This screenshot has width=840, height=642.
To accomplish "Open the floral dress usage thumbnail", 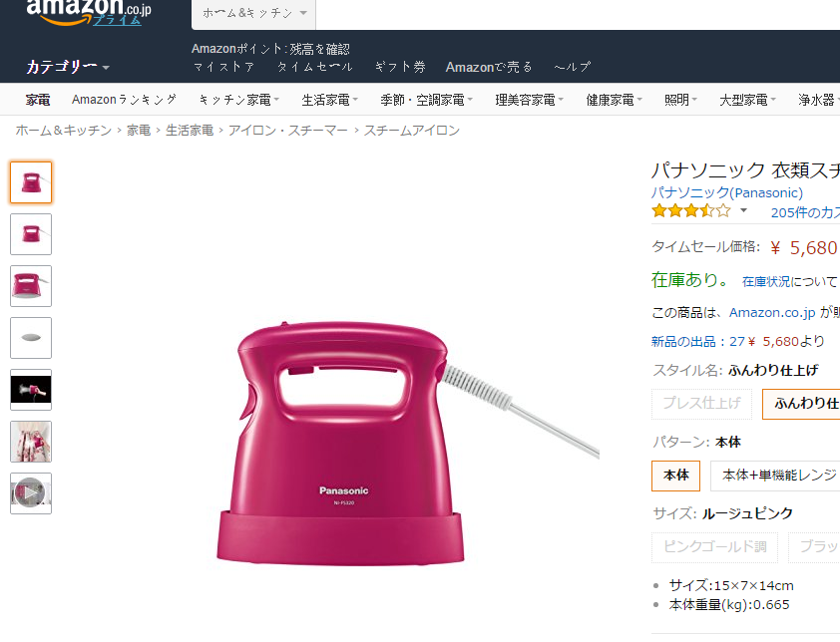I will [31, 442].
